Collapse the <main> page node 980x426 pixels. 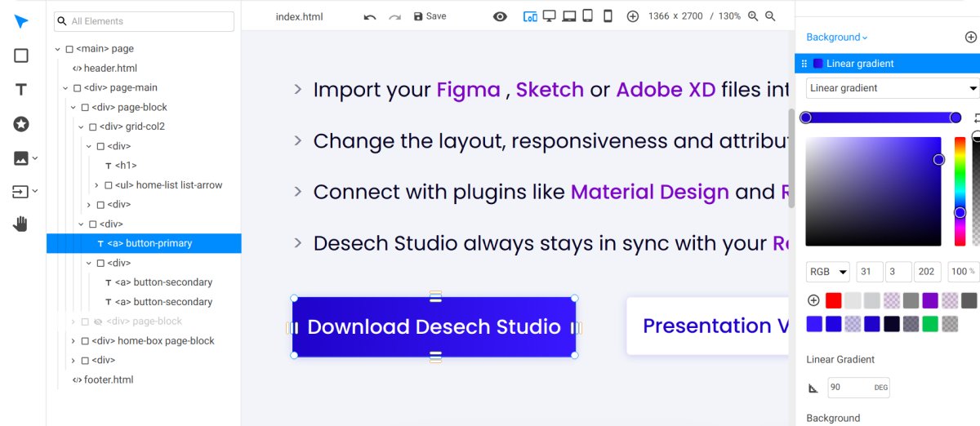pyautogui.click(x=58, y=49)
